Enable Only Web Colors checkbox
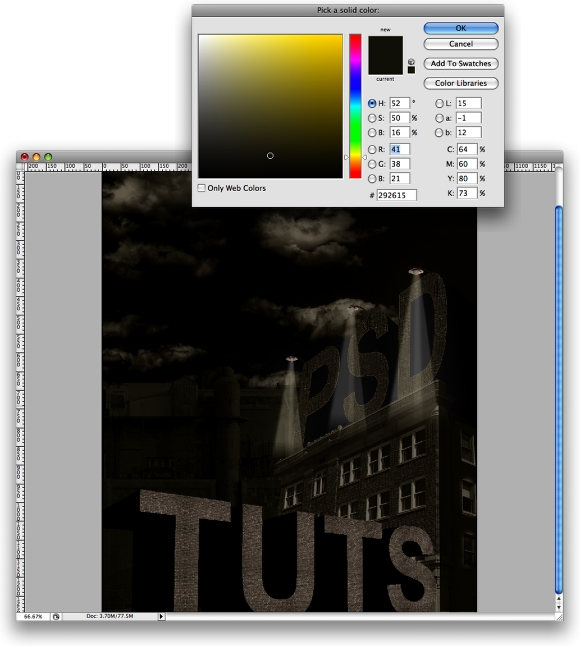 pyautogui.click(x=201, y=188)
